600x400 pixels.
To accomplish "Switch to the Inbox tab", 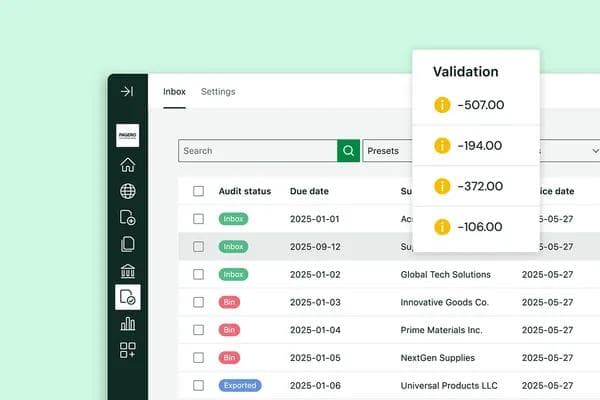I will pyautogui.click(x=175, y=92).
